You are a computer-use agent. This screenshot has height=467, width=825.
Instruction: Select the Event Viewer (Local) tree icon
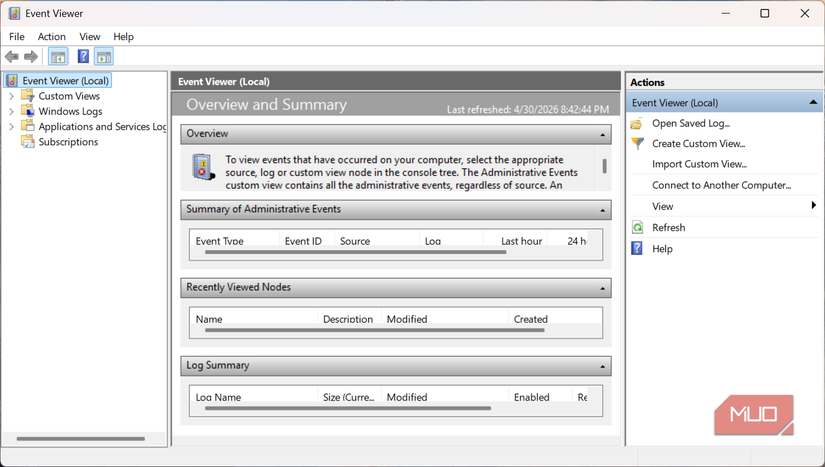[12, 80]
